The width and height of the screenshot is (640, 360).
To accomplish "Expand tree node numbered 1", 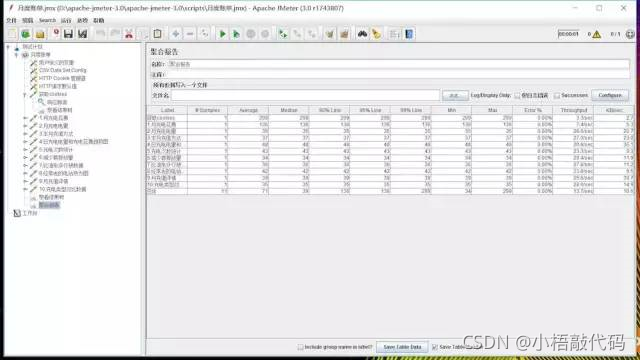I will pyautogui.click(x=24, y=118).
